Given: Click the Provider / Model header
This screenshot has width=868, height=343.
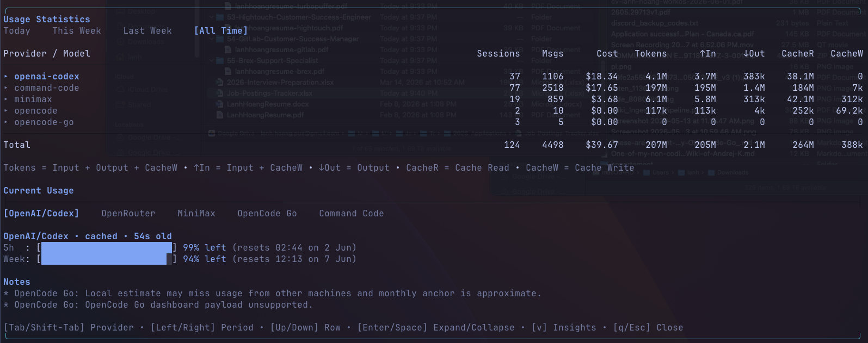Looking at the screenshot, I should [47, 54].
